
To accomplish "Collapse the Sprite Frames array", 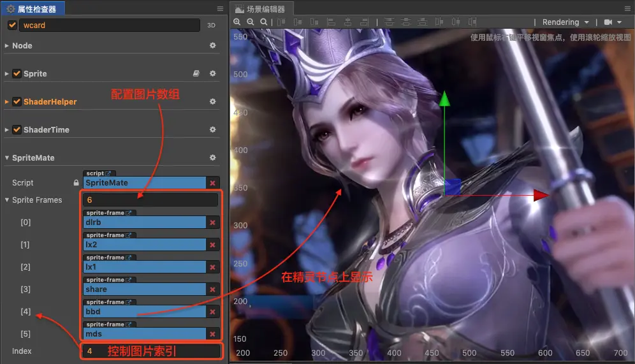I will point(6,200).
